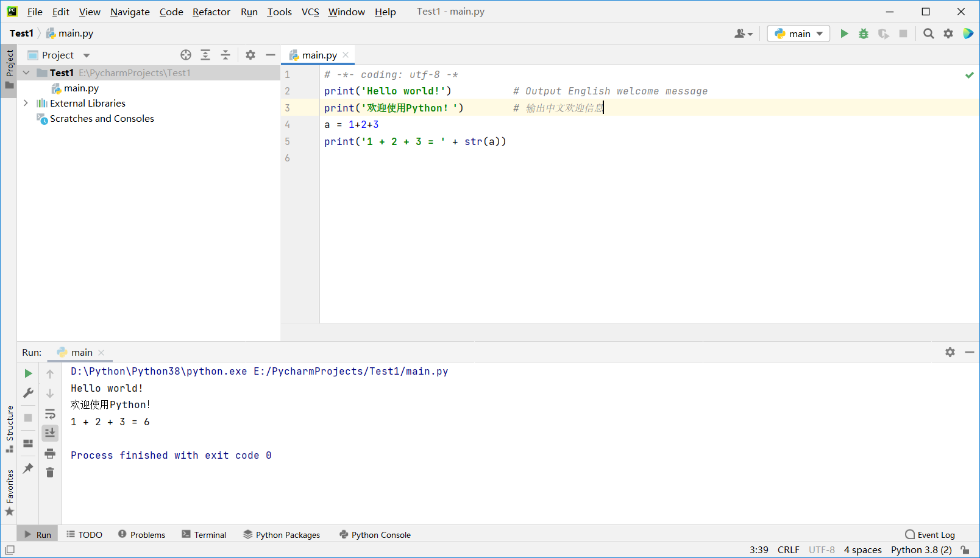Toggle scroll to end in Run console
The image size is (980, 558).
(50, 433)
